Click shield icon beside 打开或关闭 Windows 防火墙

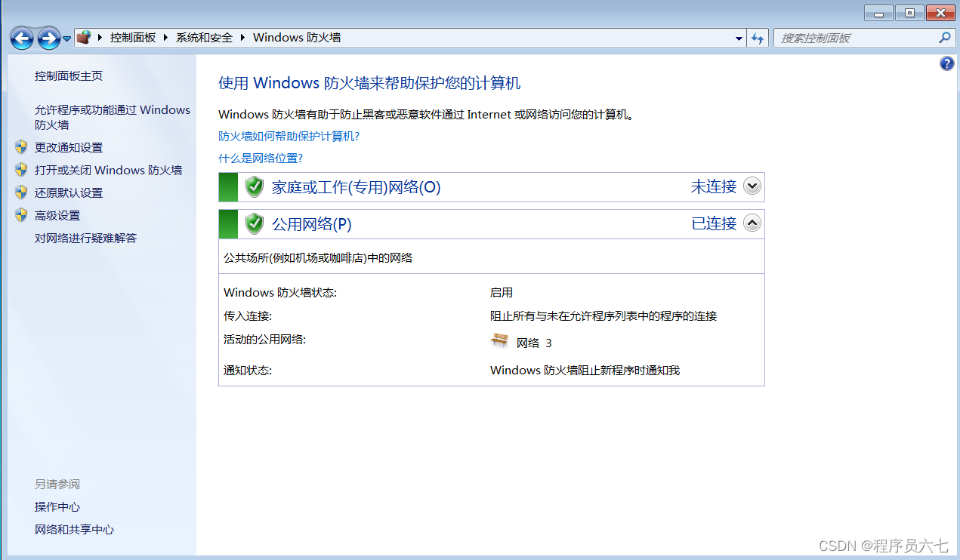[x=21, y=170]
